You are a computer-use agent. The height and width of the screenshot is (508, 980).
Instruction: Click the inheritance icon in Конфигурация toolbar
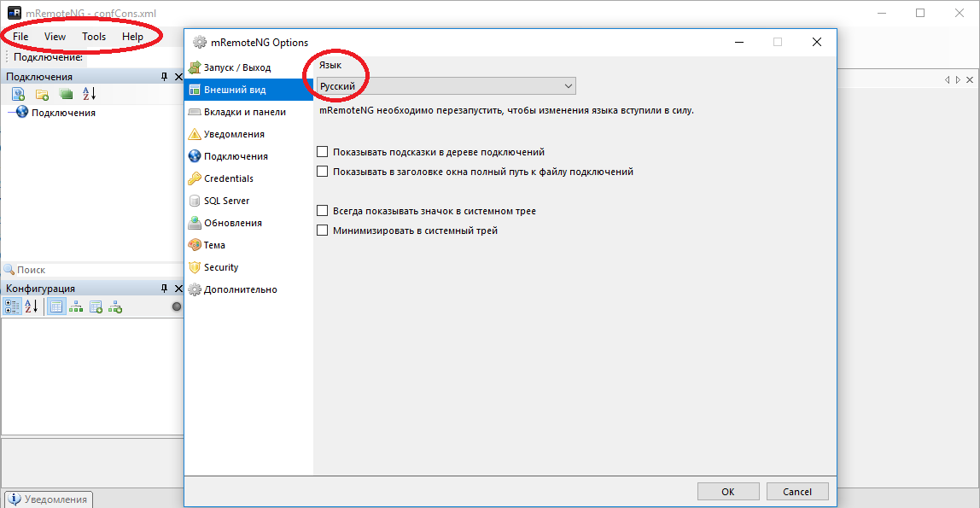click(76, 307)
